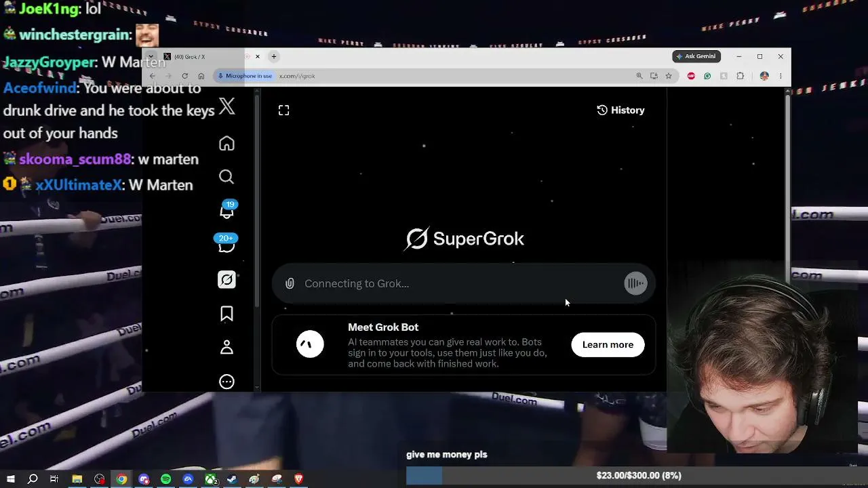Viewport: 868px width, 488px height.
Task: Click username Aceofwind in stream chat
Action: click(39, 88)
